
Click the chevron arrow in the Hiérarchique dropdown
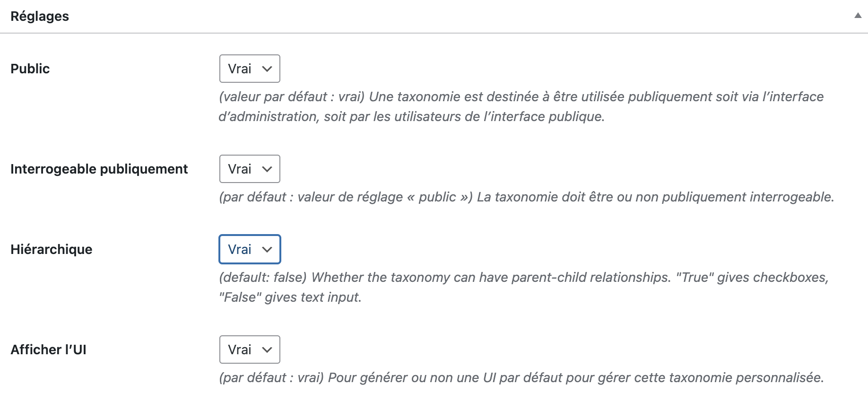pos(267,250)
